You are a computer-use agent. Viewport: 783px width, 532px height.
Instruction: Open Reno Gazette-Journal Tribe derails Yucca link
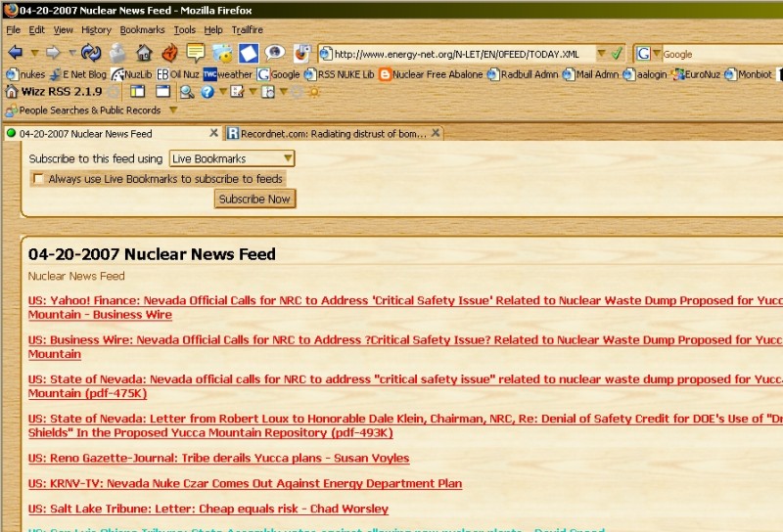tap(218, 458)
